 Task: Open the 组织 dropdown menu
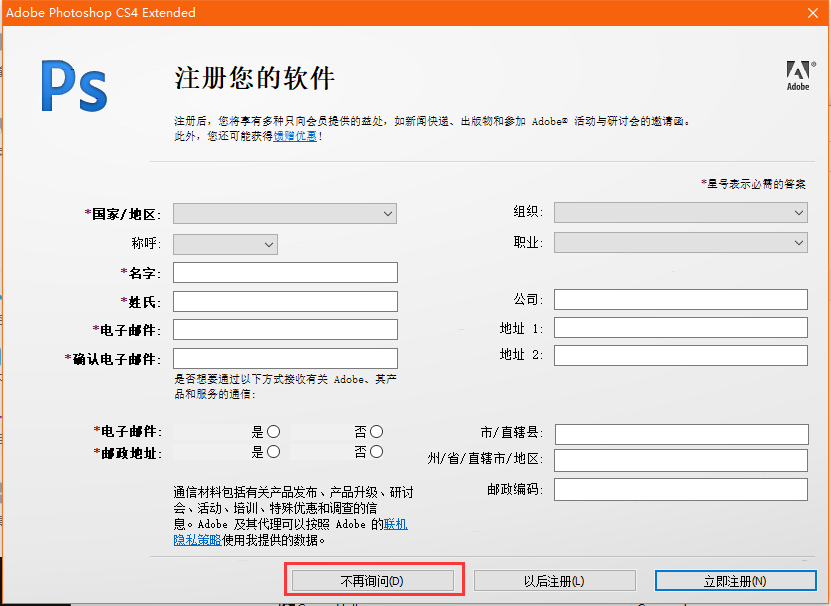pos(680,212)
